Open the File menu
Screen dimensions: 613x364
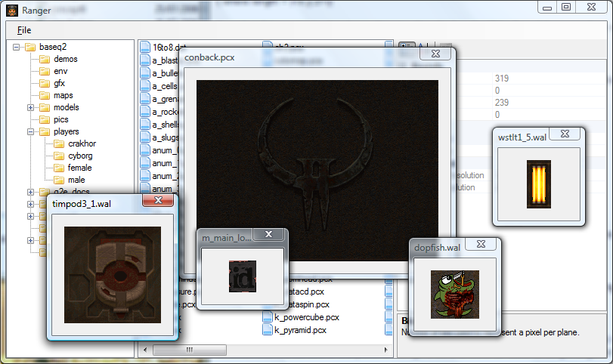pyautogui.click(x=24, y=30)
